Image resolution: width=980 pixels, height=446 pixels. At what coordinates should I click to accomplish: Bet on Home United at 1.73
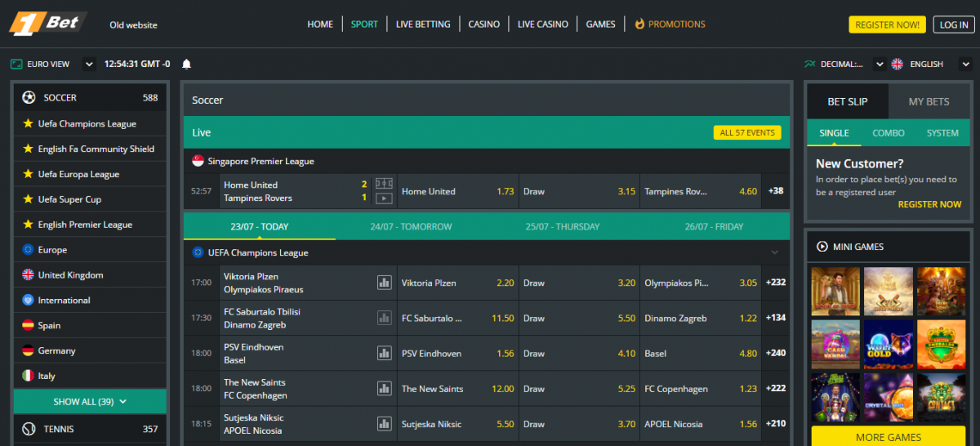pos(457,191)
